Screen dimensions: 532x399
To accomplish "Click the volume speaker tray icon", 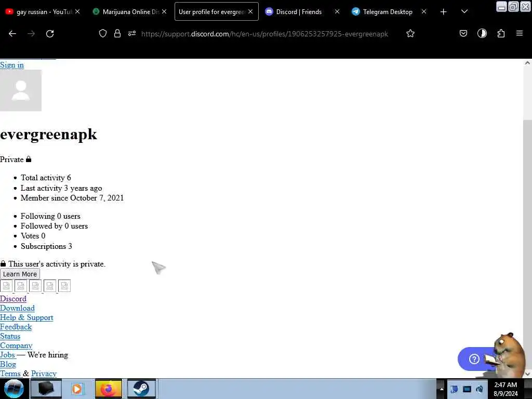I will tap(480, 389).
